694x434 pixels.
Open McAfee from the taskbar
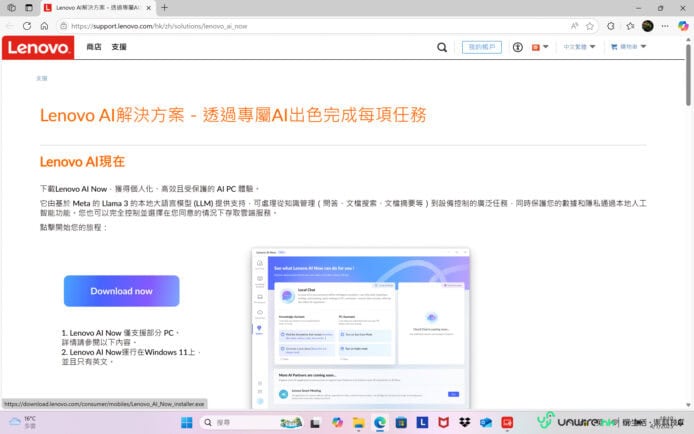pos(443,423)
